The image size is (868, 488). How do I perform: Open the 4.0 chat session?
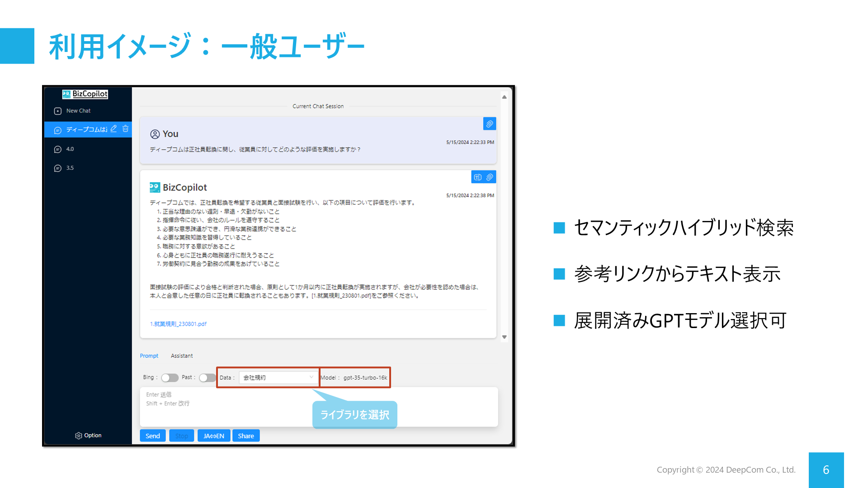[x=70, y=149]
